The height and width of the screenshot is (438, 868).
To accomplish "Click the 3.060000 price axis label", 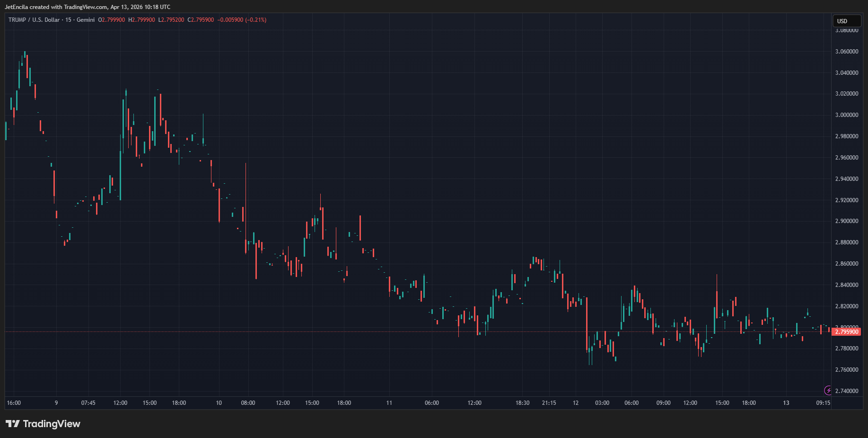I will click(846, 52).
